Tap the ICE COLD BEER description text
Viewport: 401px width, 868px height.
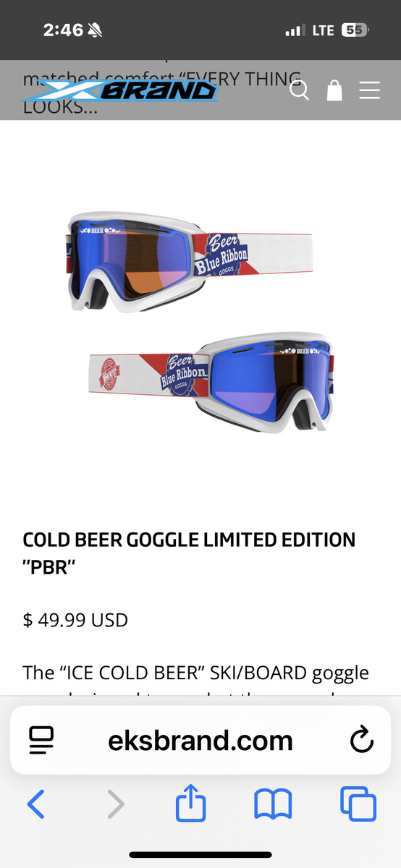(x=196, y=673)
